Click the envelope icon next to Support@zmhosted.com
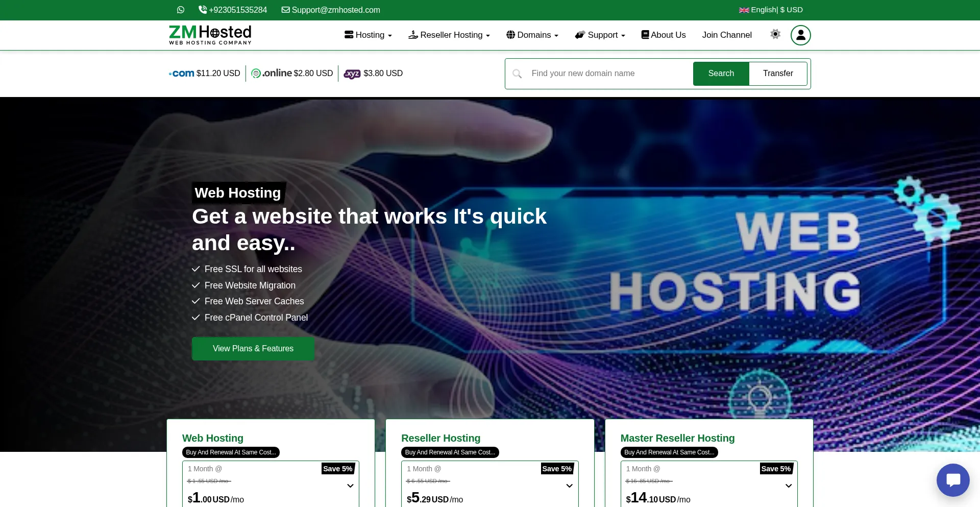The image size is (980, 507). pos(286,10)
